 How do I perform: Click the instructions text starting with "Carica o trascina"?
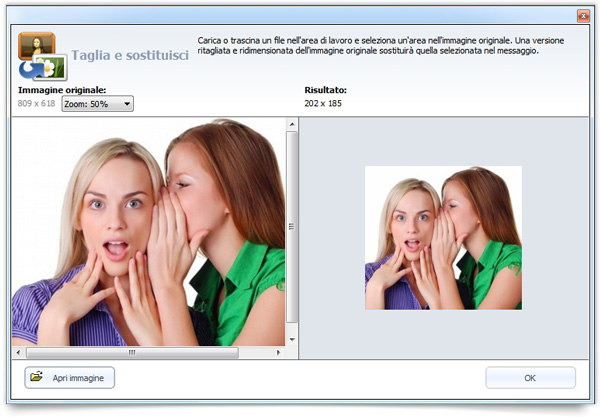[380, 45]
